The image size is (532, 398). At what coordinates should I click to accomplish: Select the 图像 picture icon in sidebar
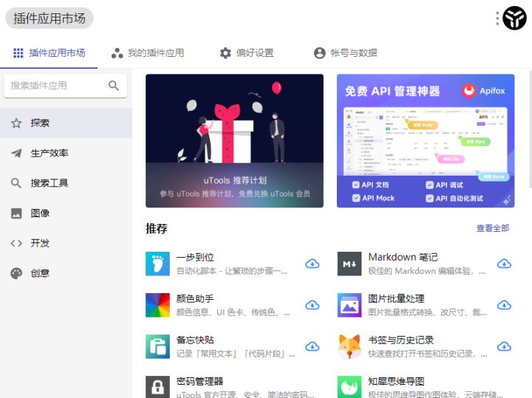click(16, 213)
